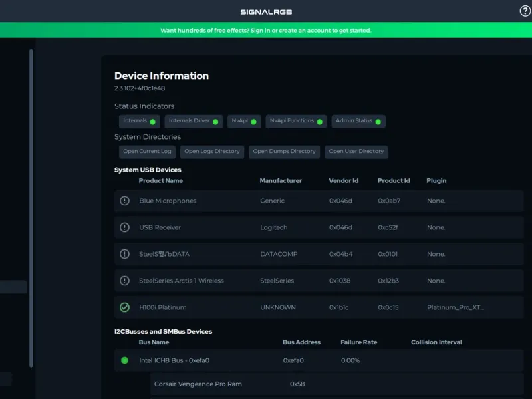Click the warning icon beside SteelSeries Arctis 1 Wireless
This screenshot has width=532, height=399.
(x=124, y=281)
